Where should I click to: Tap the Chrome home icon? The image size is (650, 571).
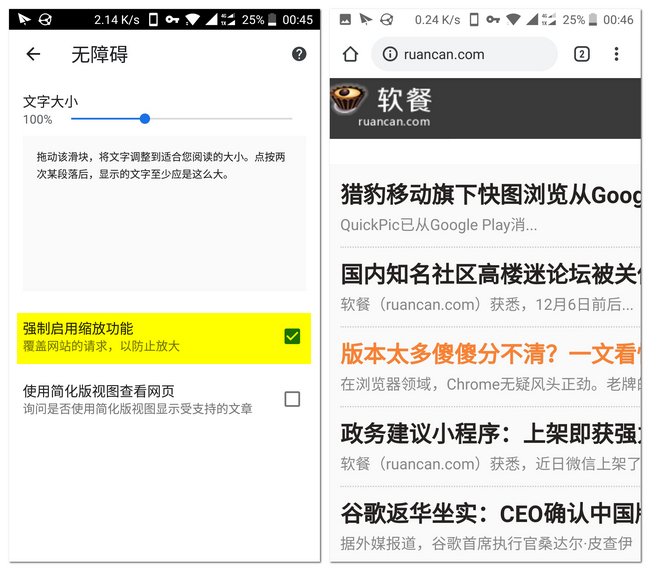pos(350,54)
